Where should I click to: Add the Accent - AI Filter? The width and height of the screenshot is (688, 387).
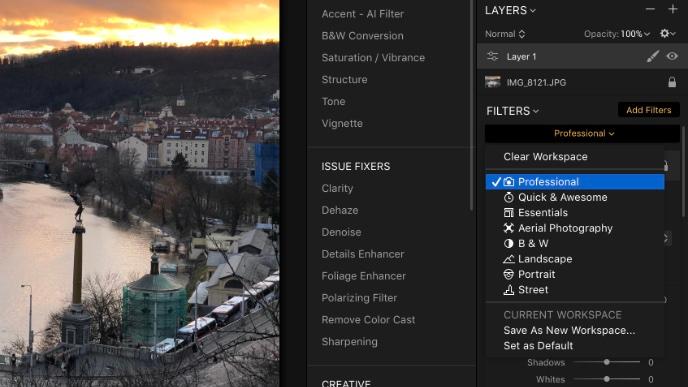click(x=362, y=14)
